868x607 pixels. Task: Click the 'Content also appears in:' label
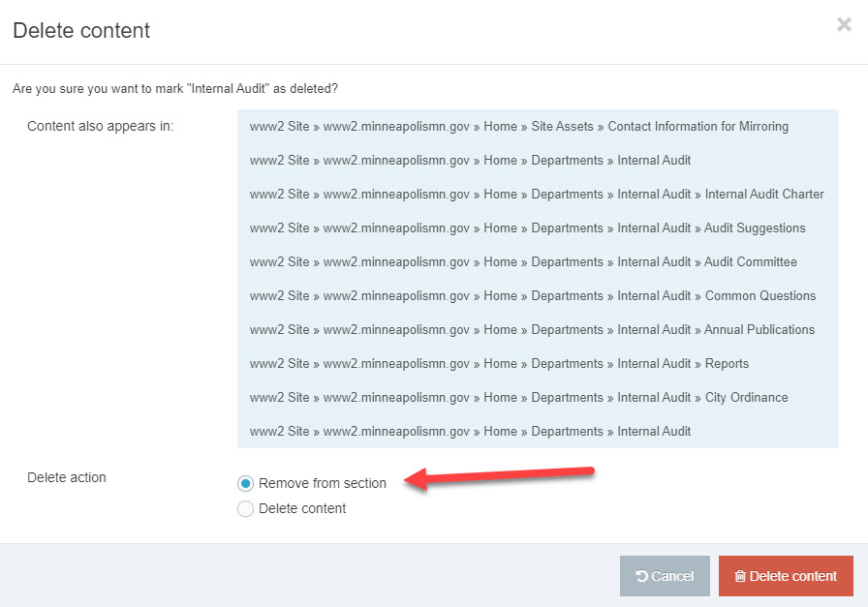[x=100, y=126]
